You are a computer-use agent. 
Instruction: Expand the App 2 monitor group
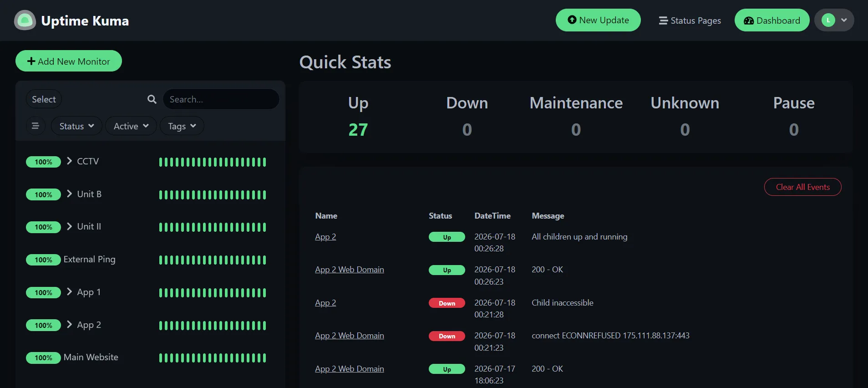69,325
